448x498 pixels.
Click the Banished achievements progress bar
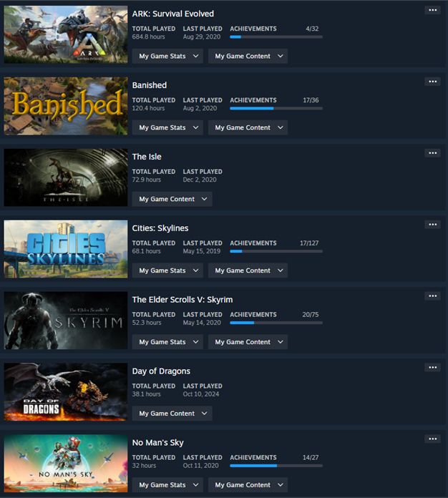pyautogui.click(x=276, y=108)
